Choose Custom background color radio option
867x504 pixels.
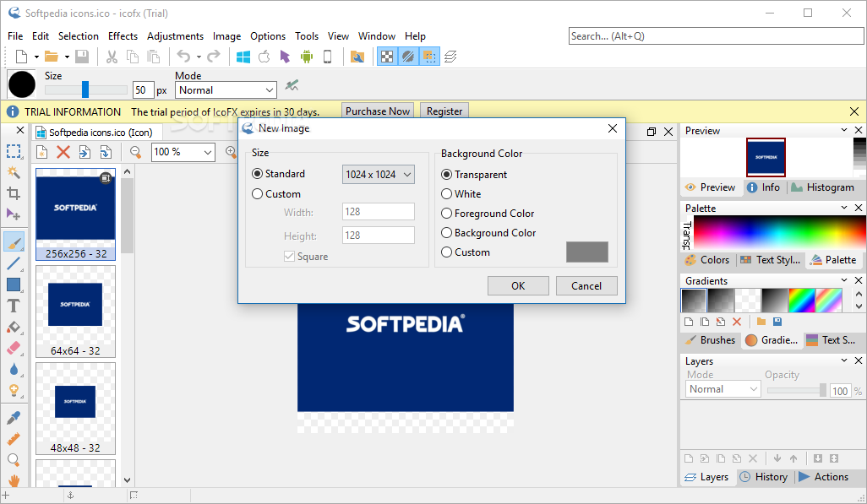click(447, 252)
